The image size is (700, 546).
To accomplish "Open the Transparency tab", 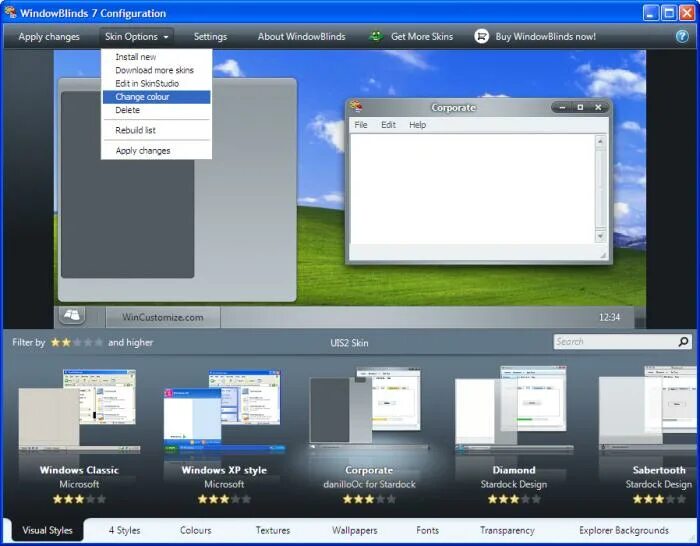I will (x=507, y=530).
